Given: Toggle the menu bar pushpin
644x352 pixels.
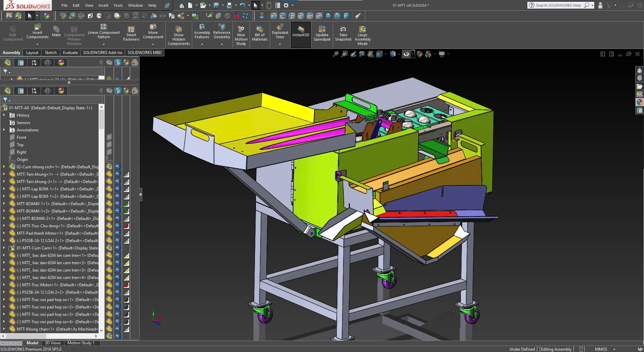Looking at the screenshot, I should click(x=167, y=5).
